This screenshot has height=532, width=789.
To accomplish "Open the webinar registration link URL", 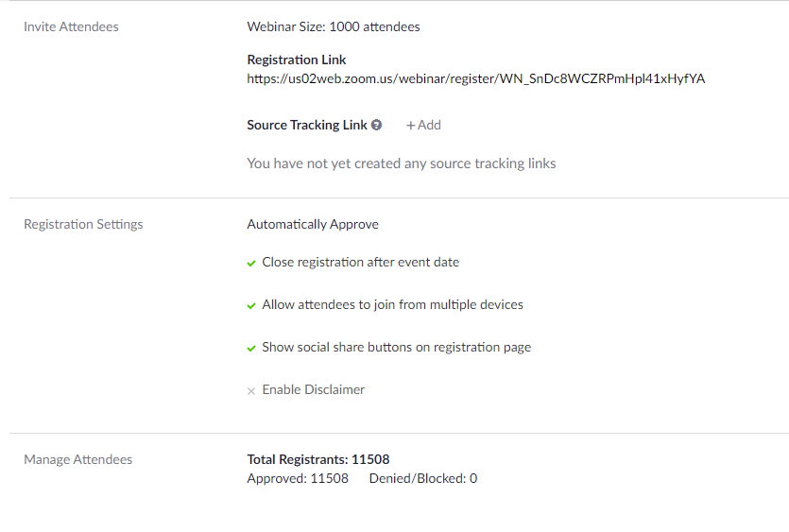I will pos(475,79).
